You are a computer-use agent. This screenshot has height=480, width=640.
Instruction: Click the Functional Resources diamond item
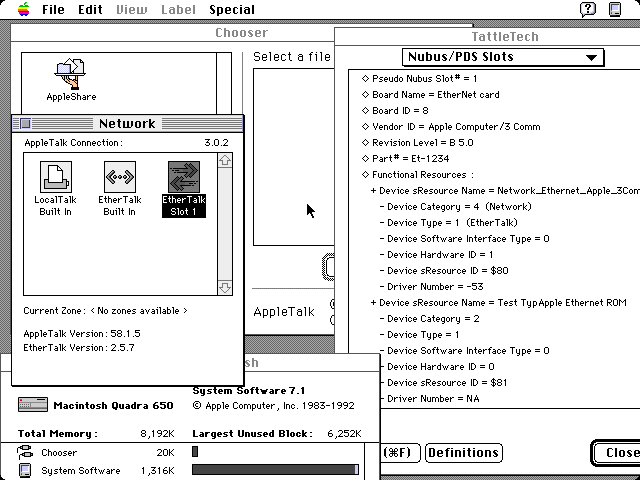tap(365, 175)
